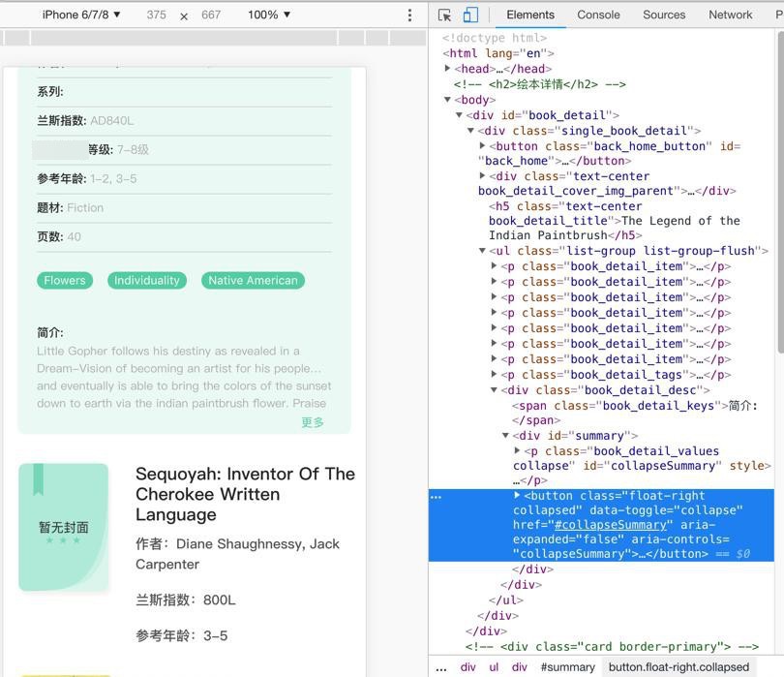Screen dimensions: 784x677
Task: Switch to the Elements tab
Action: (x=530, y=15)
